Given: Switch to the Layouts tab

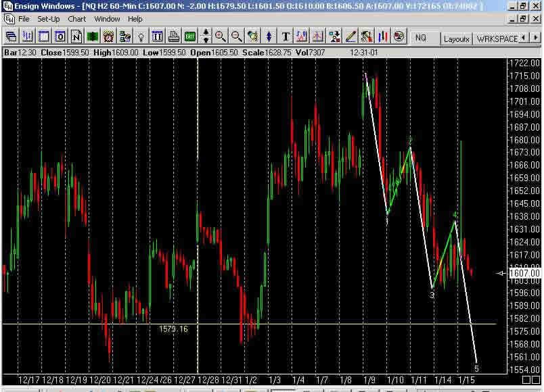Looking at the screenshot, I should pyautogui.click(x=456, y=39).
